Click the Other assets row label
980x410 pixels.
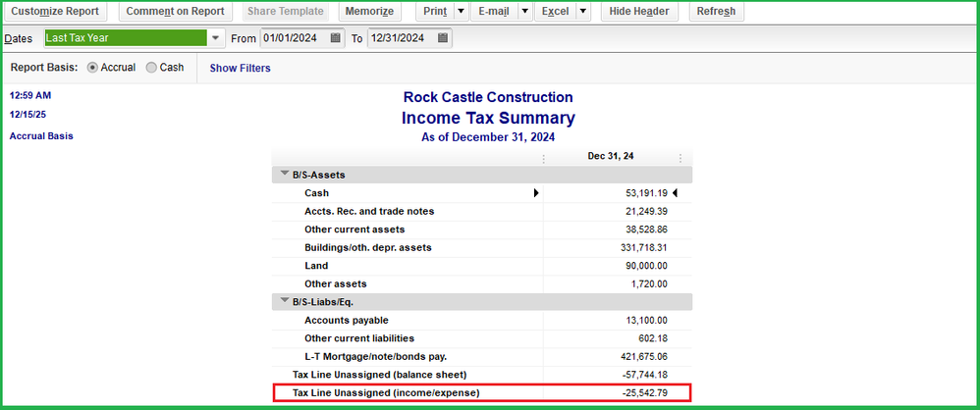click(336, 283)
